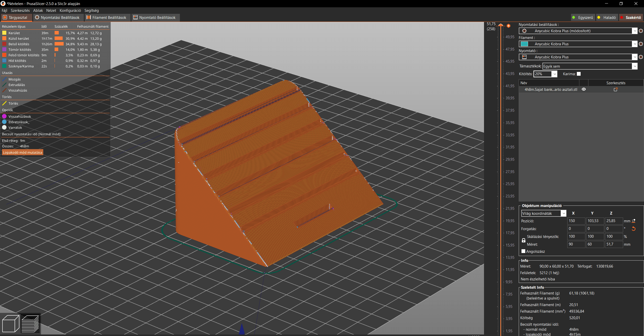Open filament settings gear icon
The image size is (644, 336).
(x=641, y=44)
